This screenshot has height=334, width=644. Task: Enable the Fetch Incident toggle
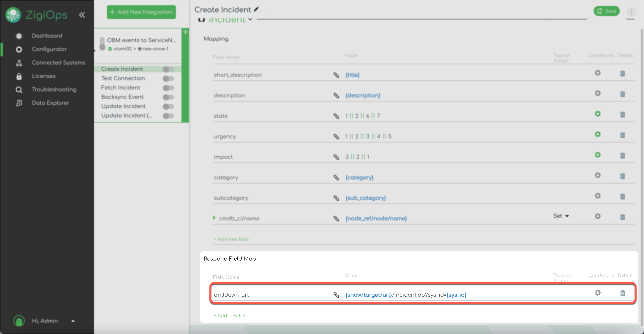tap(168, 88)
